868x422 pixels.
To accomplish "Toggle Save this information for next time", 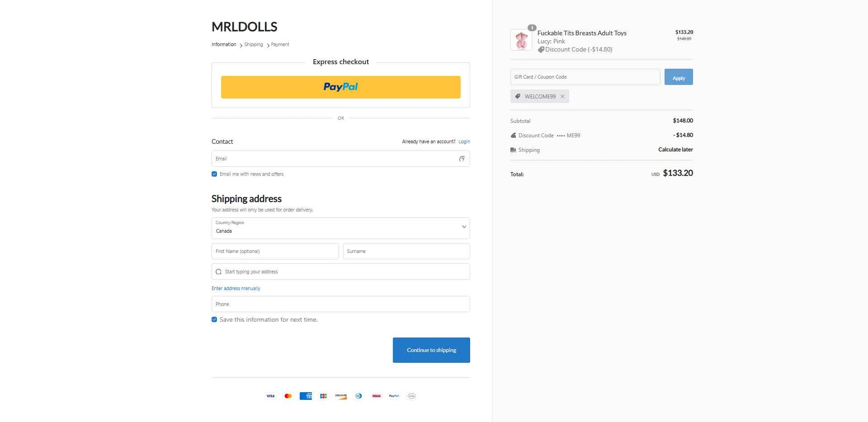I will tap(214, 319).
